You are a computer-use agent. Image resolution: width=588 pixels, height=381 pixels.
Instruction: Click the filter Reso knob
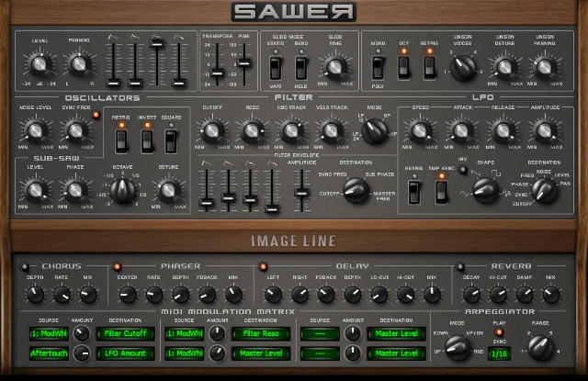[x=252, y=131]
